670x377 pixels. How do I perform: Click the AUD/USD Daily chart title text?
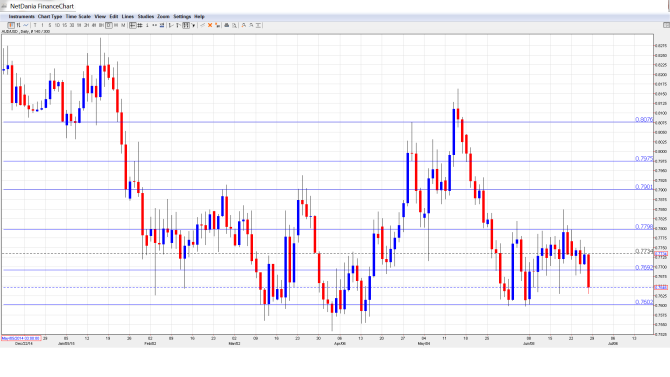point(26,32)
